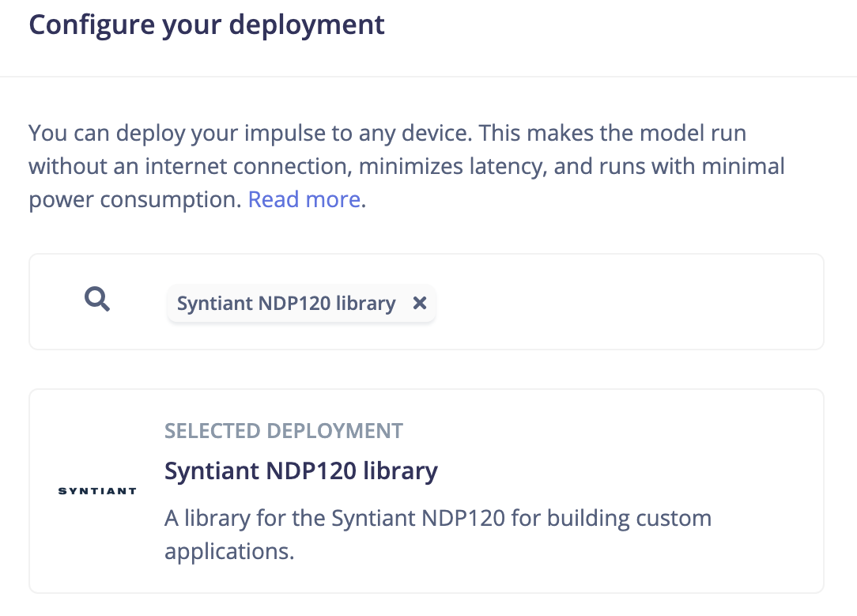
Task: Remove the Syntiant NDP120 library search tag
Action: click(420, 303)
